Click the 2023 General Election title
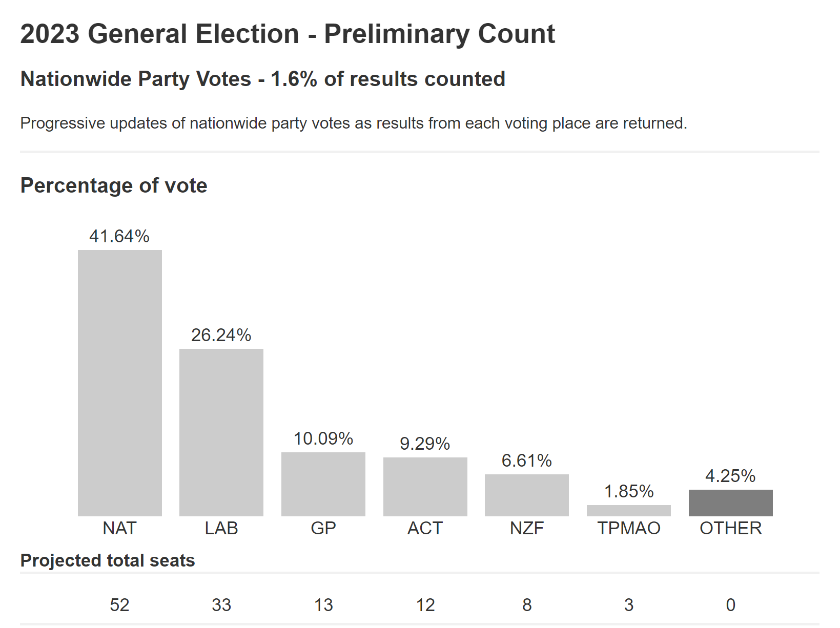The height and width of the screenshot is (628, 840). [x=288, y=34]
